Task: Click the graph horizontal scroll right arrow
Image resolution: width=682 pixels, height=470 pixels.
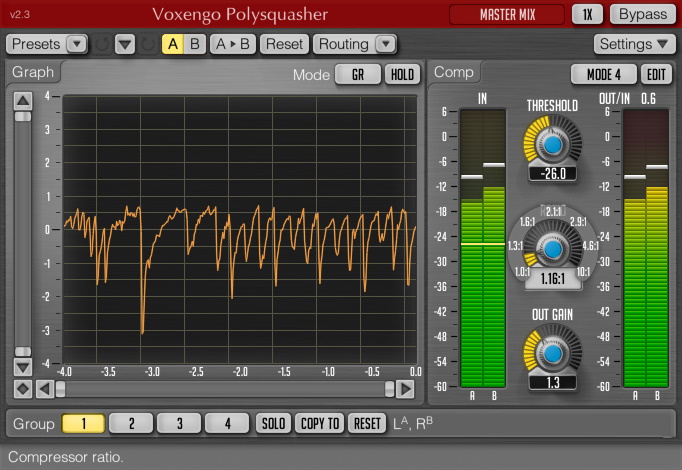Action: point(405,389)
